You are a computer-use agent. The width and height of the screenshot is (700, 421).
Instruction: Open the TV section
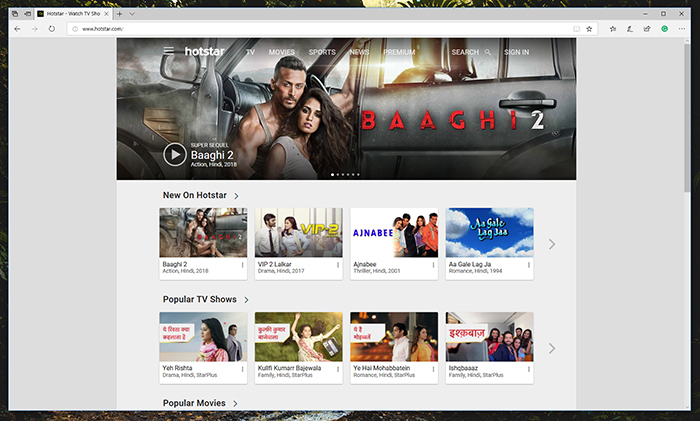(x=250, y=52)
